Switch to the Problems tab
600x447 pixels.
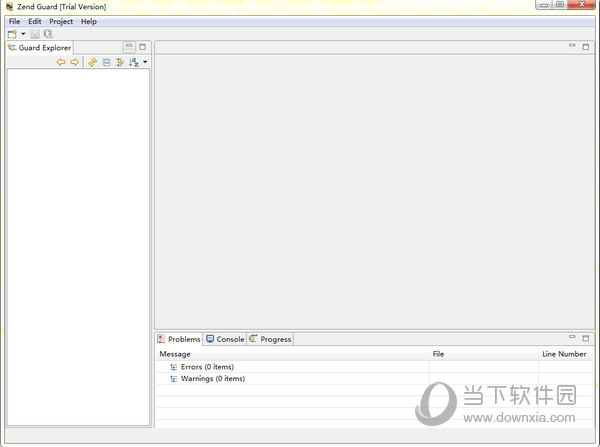pos(179,339)
